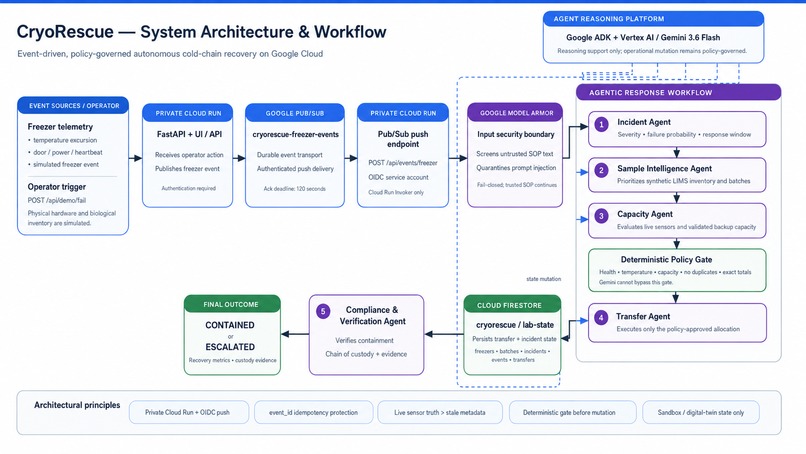Select the 'Live sensor truth > stale metadata' pill
Image resolution: width=806 pixels, height=454 pixels.
pos(439,412)
